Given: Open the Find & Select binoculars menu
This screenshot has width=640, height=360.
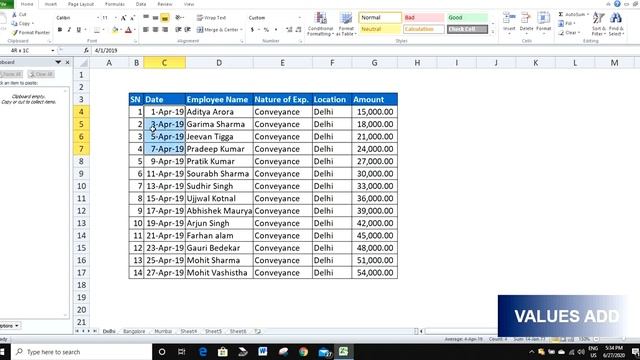Looking at the screenshot, I should click(x=616, y=24).
